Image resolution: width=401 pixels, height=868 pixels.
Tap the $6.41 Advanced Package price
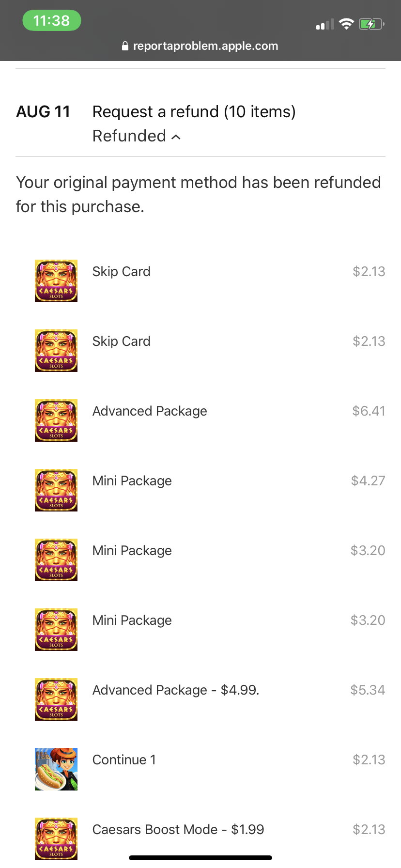click(x=369, y=411)
